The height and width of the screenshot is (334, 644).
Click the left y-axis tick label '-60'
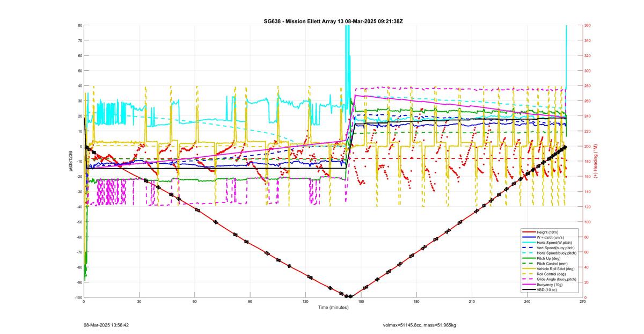tap(79, 237)
